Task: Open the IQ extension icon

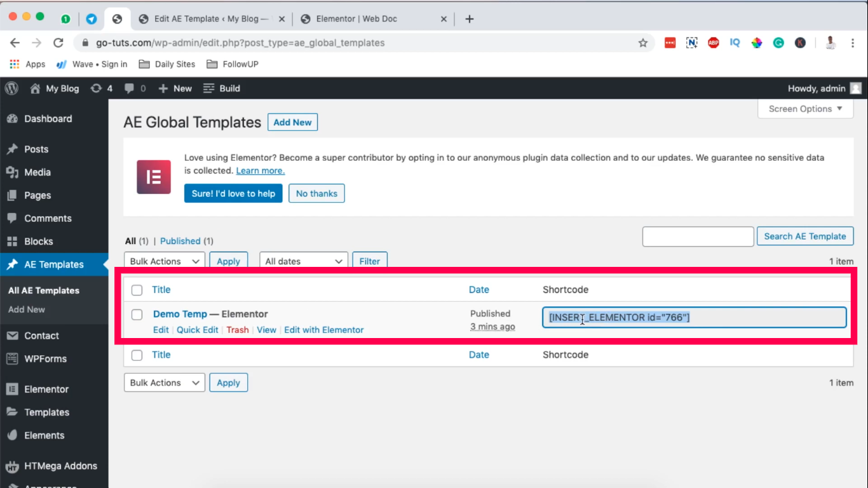Action: point(735,43)
